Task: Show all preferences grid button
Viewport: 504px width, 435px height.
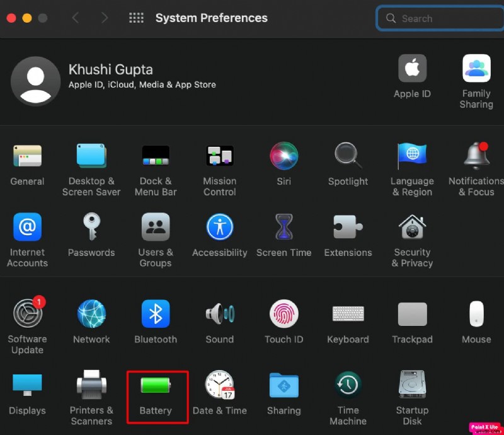Action: tap(136, 18)
